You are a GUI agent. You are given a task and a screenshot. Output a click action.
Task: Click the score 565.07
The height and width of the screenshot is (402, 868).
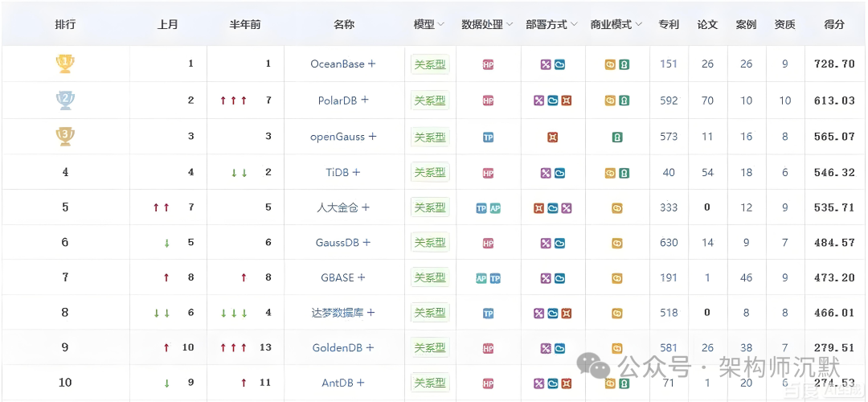[x=834, y=137]
